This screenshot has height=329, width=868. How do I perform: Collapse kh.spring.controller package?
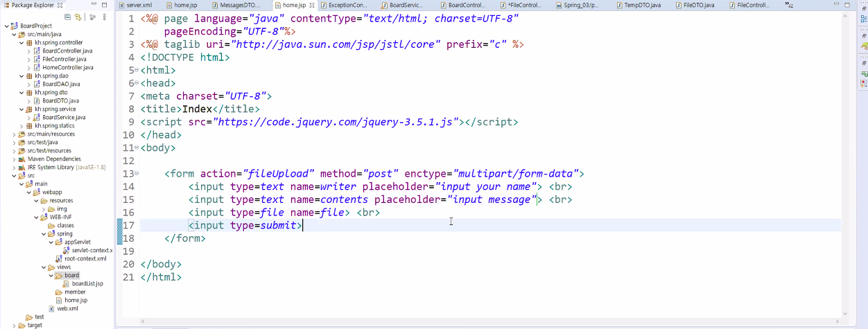[21, 42]
